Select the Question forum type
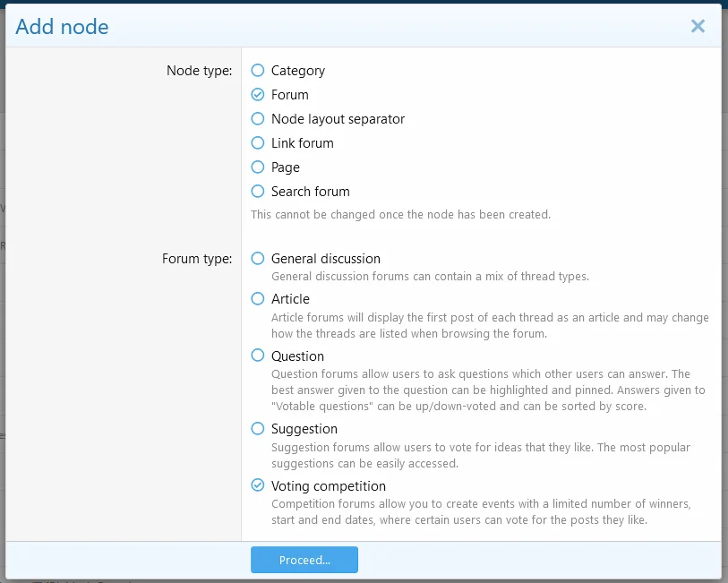The height and width of the screenshot is (583, 728). pos(258,356)
